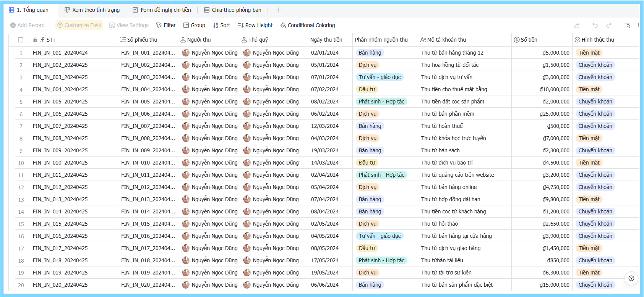The width and height of the screenshot is (644, 297).
Task: Click 'Đầu tư' tag in row 4
Action: pos(367,89)
